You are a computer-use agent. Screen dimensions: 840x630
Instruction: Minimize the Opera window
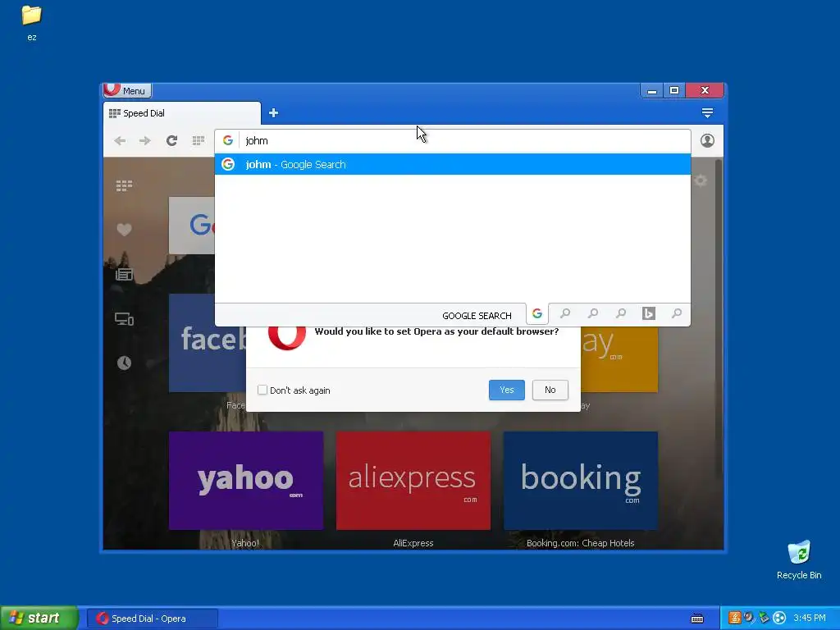coord(652,90)
